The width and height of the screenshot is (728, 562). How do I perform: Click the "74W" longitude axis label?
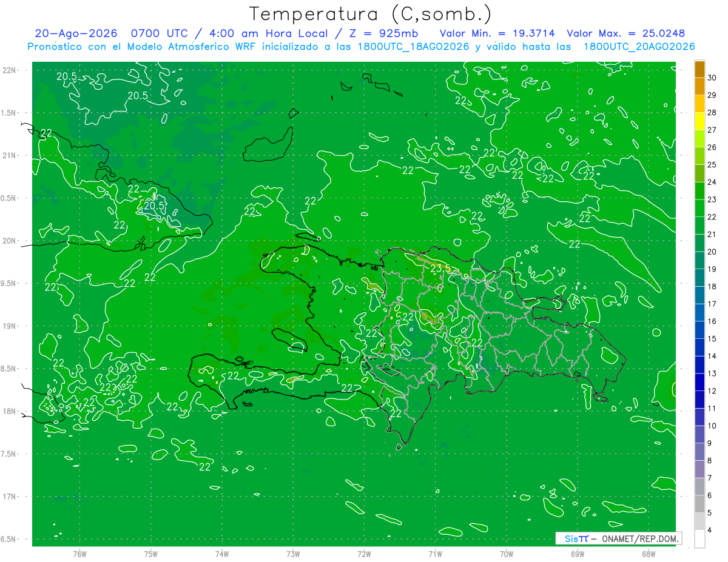(x=222, y=554)
